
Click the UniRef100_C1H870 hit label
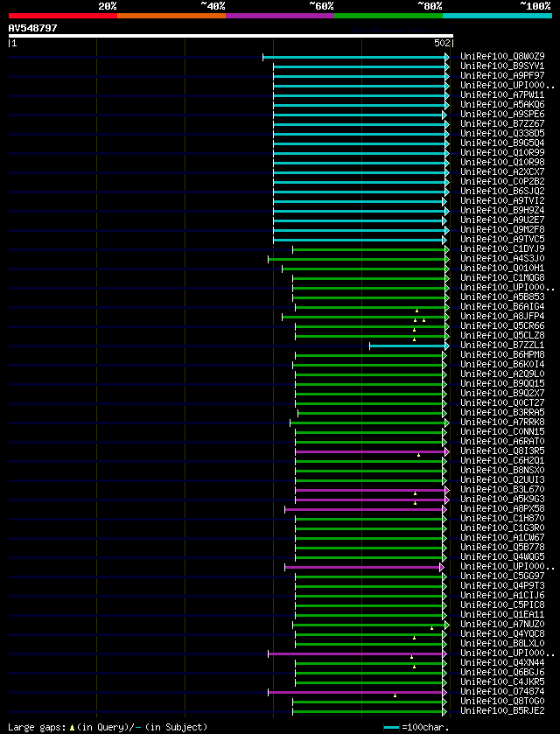point(502,518)
